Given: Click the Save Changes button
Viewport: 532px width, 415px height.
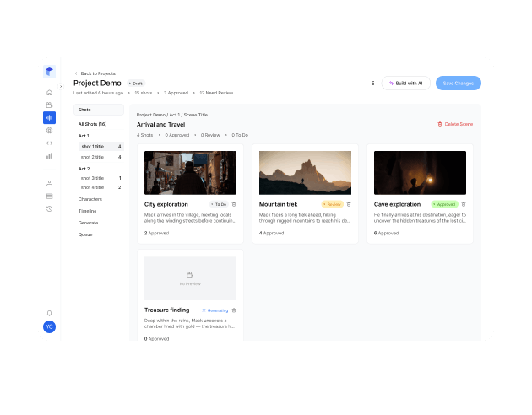Looking at the screenshot, I should click(458, 83).
